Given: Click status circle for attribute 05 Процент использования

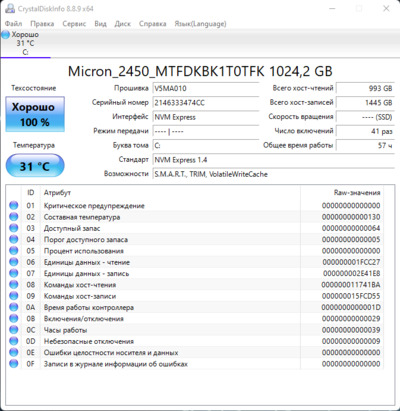Looking at the screenshot, I should coord(14,251).
